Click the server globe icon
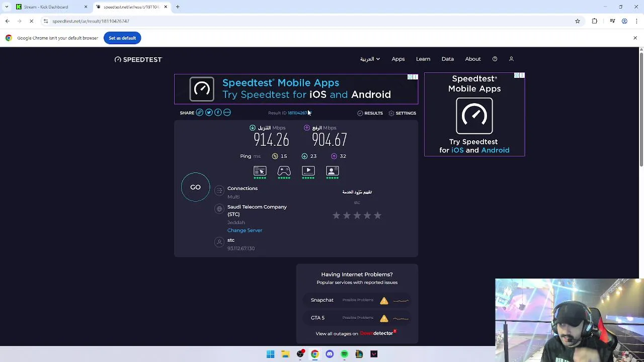Viewport: 644px width, 362px height. [x=219, y=209]
